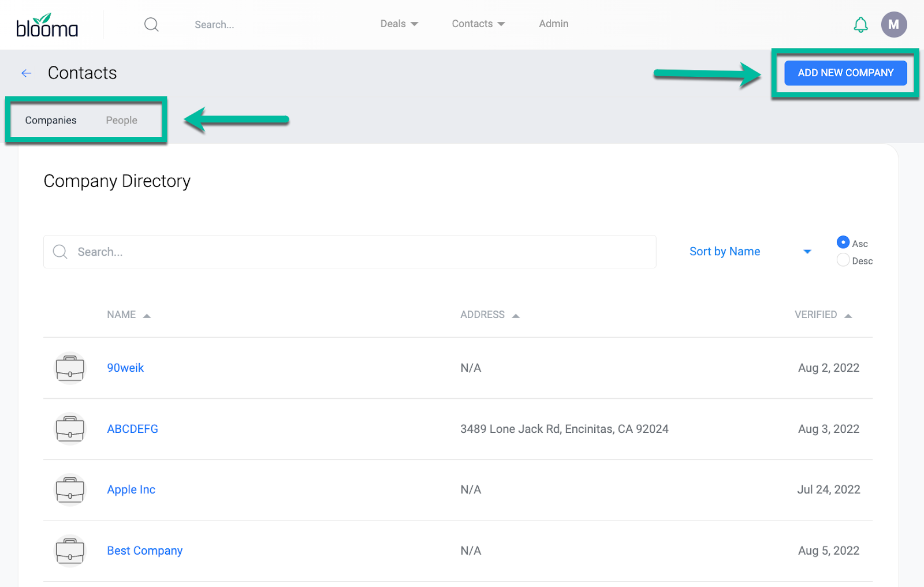Click the N/A address for 90weik
The height and width of the screenshot is (587, 924).
pos(471,368)
